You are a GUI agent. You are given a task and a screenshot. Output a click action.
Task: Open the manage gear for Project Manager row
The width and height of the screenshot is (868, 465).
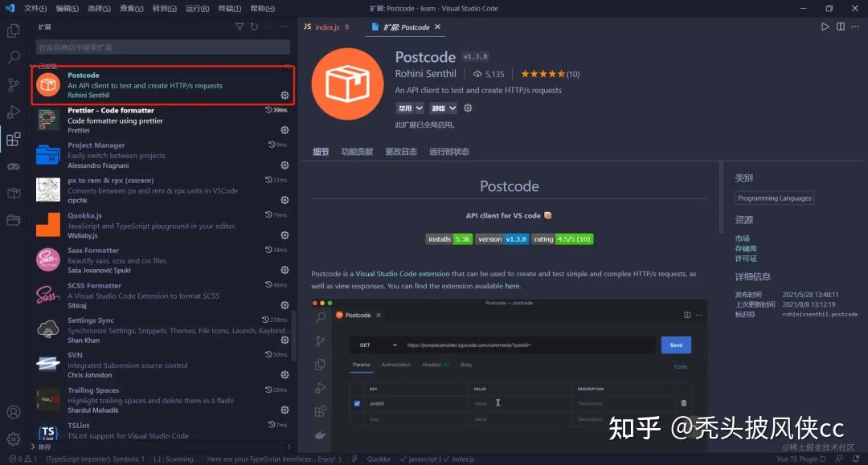pos(285,165)
